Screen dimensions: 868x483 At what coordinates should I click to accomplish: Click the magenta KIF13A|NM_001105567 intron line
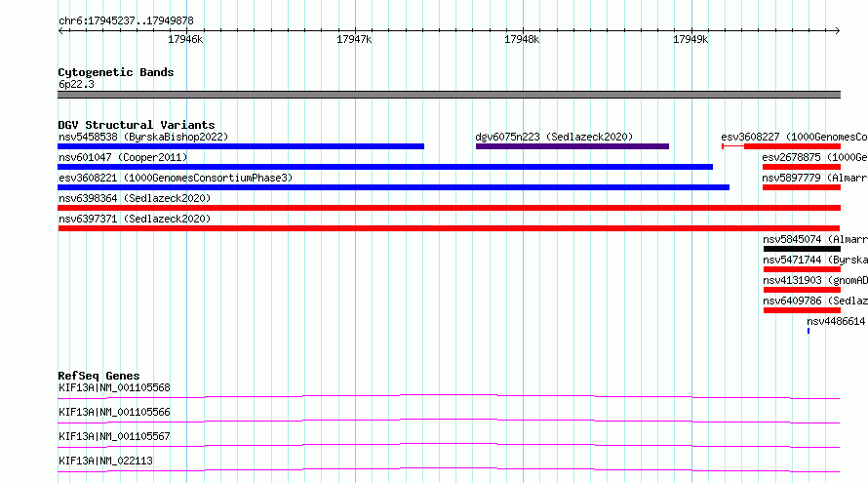tap(449, 445)
